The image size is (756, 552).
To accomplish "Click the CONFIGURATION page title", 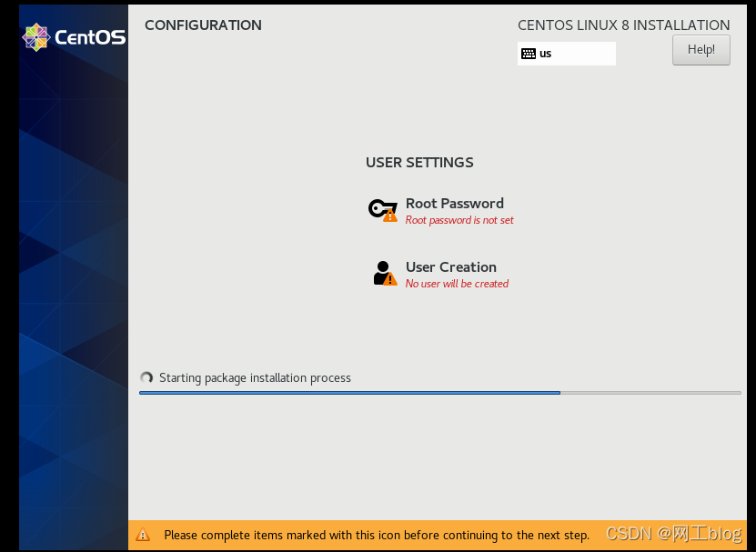I will [203, 25].
